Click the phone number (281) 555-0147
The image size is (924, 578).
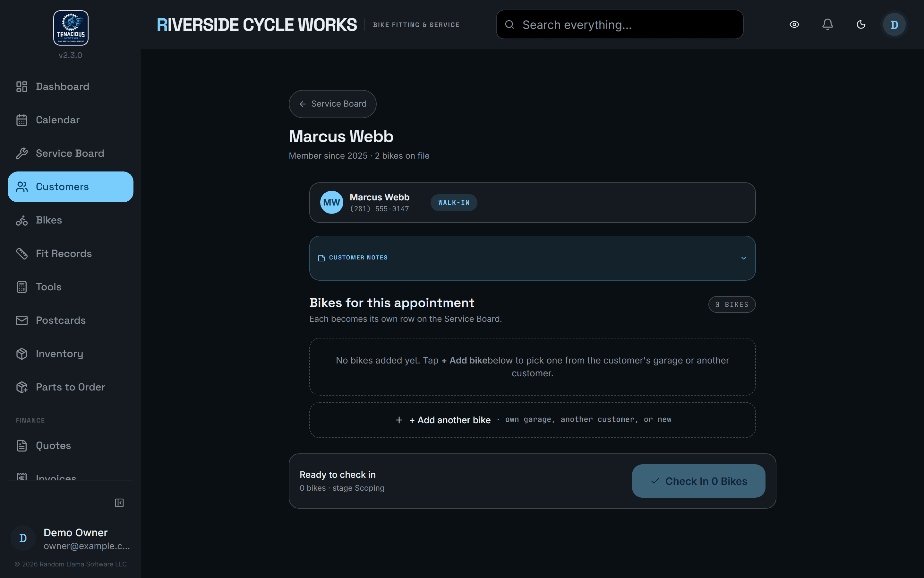coord(379,209)
